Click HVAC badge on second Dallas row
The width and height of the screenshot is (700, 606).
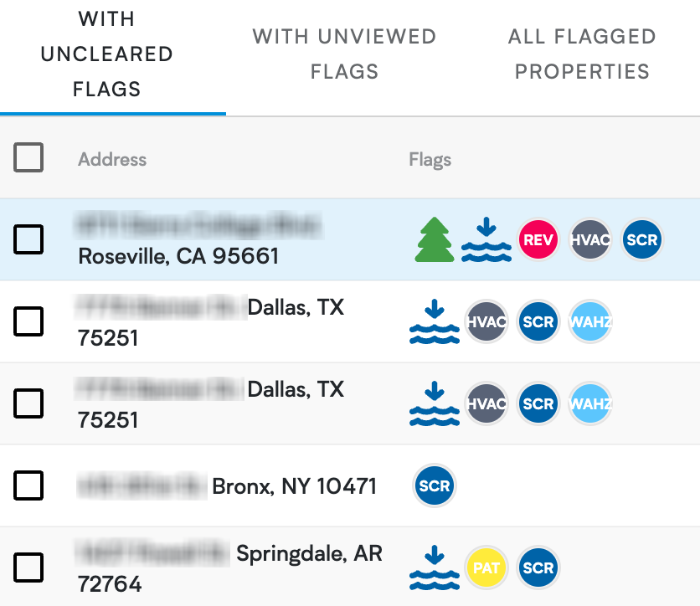pyautogui.click(x=486, y=403)
